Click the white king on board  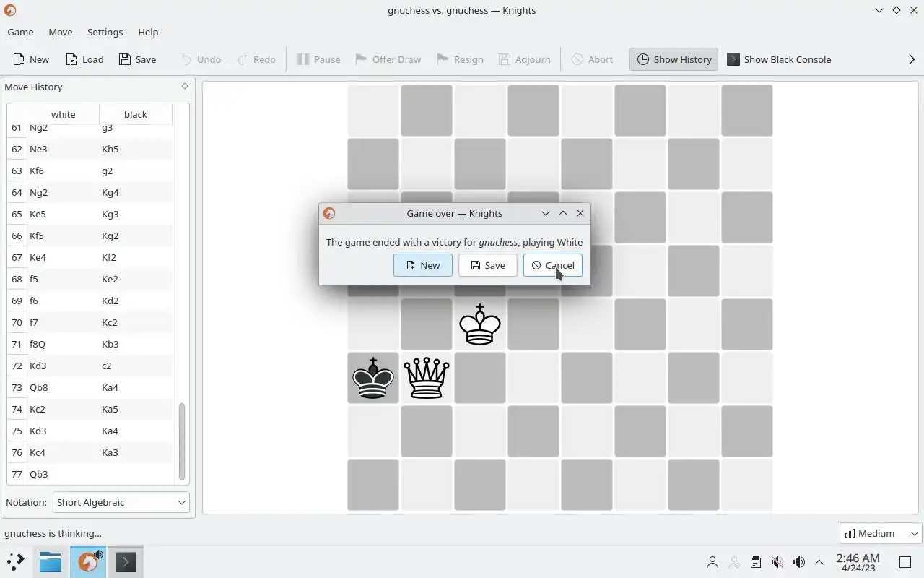point(480,324)
